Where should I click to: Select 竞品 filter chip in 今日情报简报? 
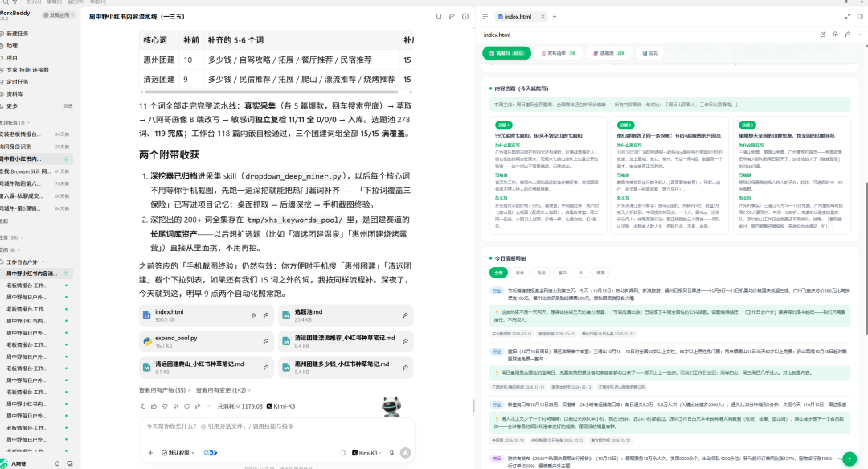[541, 273]
